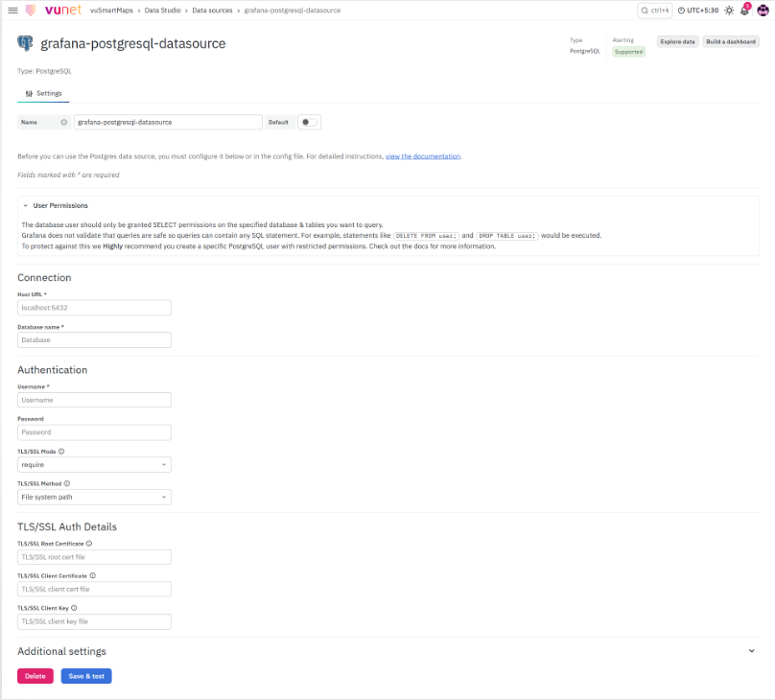The height and width of the screenshot is (700, 775).
Task: Focus the Password input
Action: click(x=94, y=432)
